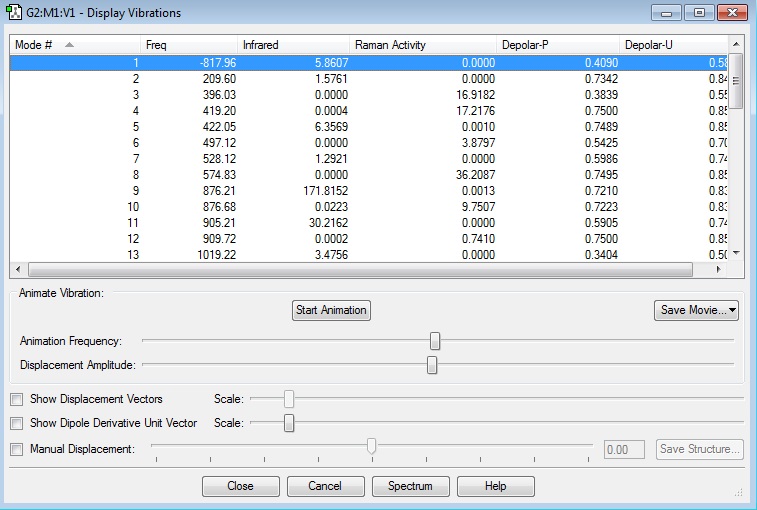The height and width of the screenshot is (510, 757).
Task: Sort by the Raman Activity column header
Action: pos(422,45)
